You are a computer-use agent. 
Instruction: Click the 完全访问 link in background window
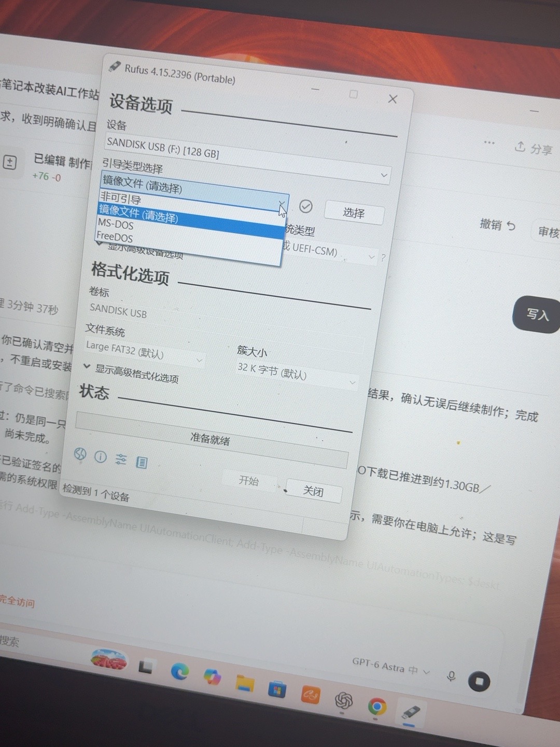(x=17, y=602)
